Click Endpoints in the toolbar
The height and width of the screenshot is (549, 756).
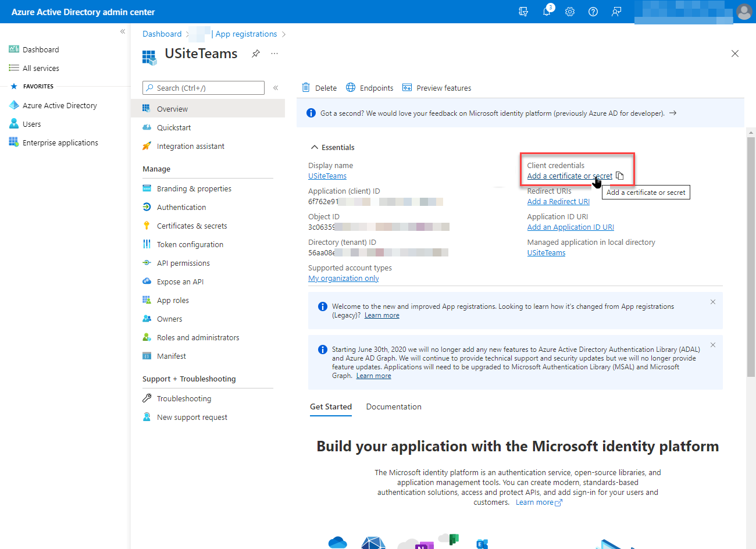[x=370, y=88]
